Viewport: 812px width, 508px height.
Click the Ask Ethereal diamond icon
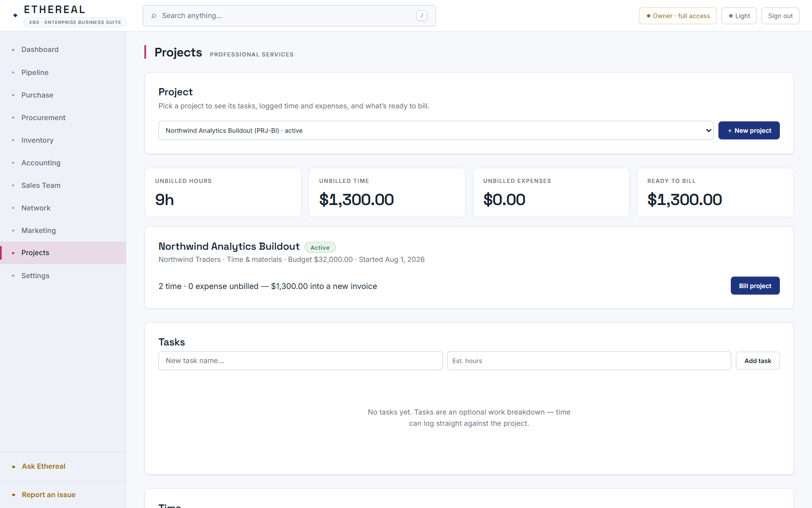[14, 466]
